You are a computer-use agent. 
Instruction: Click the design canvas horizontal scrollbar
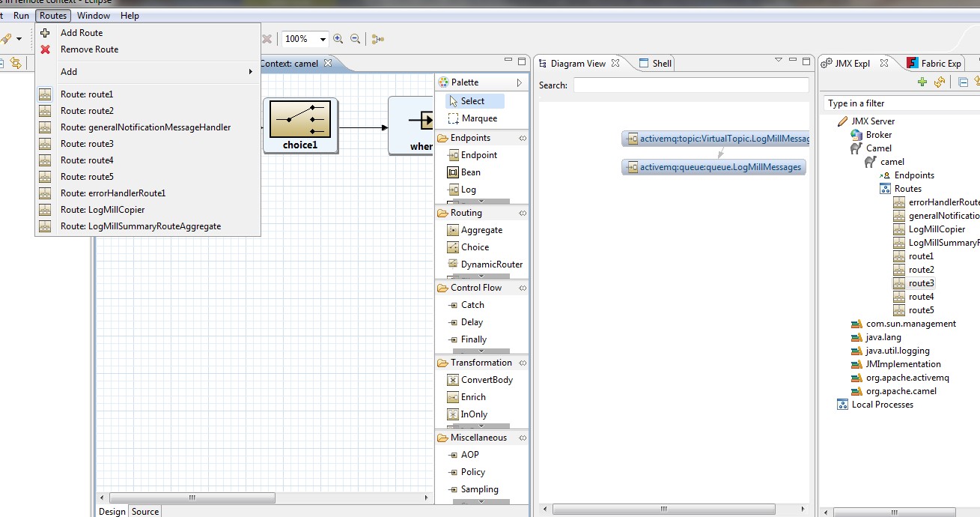coord(192,498)
